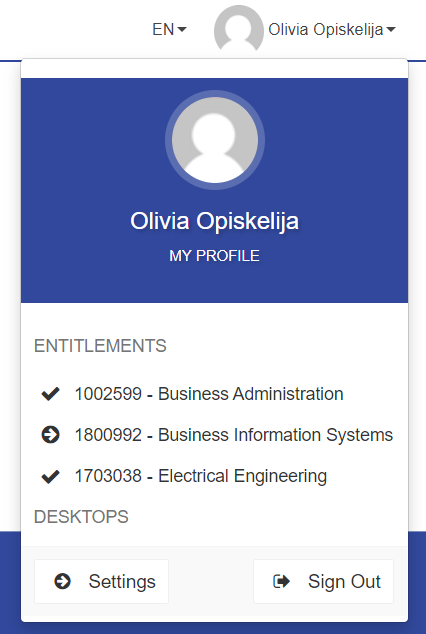Click the large profile avatar picture
Image resolution: width=426 pixels, height=634 pixels.
(x=215, y=140)
